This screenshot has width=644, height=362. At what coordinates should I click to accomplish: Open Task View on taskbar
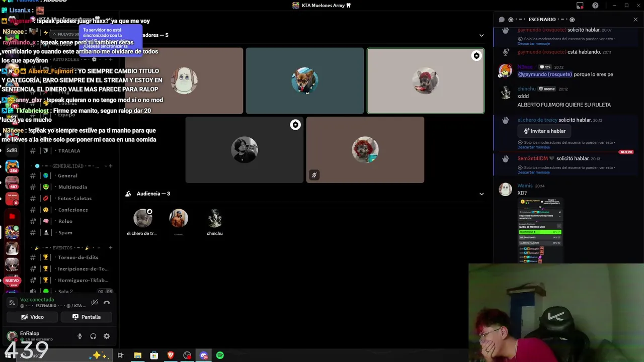[x=121, y=355]
